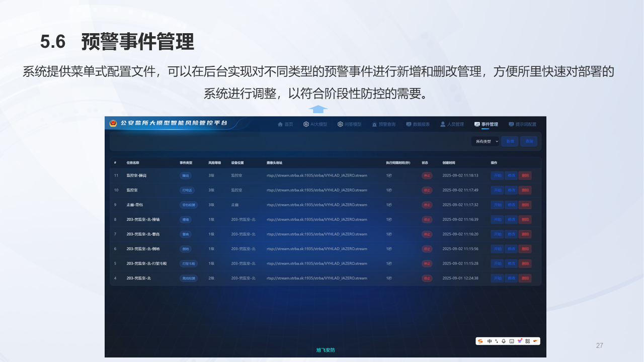The image size is (644, 362).
Task: Click the platform title 公安监所大模型智能风险管控平台
Action: pos(174,123)
